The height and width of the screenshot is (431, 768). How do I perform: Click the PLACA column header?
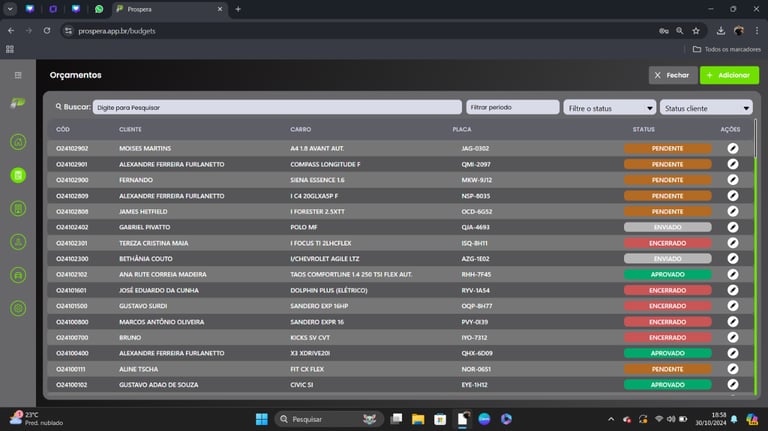click(462, 129)
